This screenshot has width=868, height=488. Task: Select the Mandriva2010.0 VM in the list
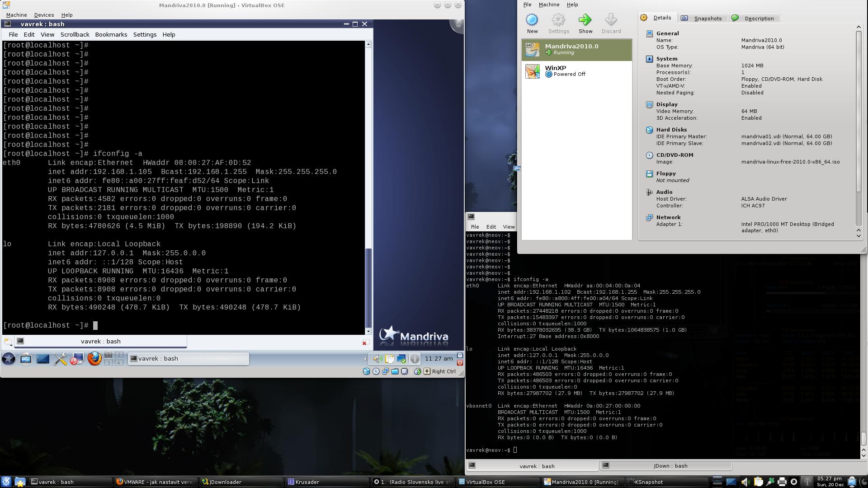coord(577,50)
